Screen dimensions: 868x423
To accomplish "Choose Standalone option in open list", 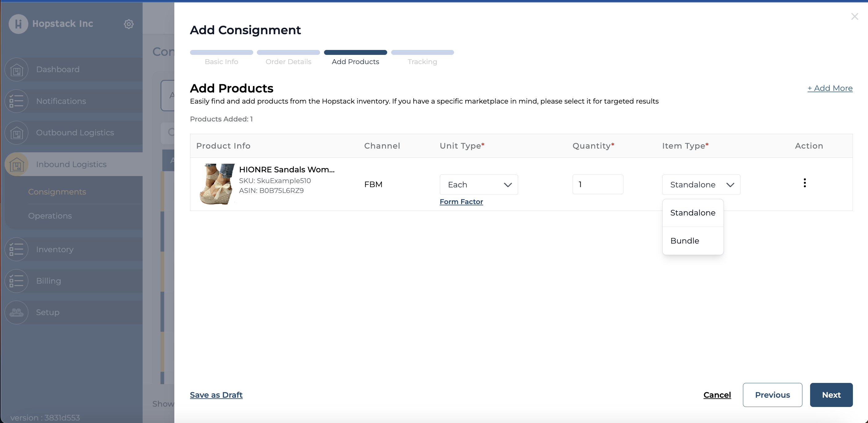I will pos(692,213).
